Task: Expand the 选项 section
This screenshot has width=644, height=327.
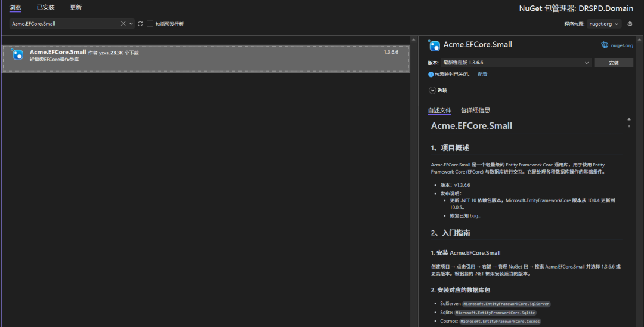Action: coord(432,90)
